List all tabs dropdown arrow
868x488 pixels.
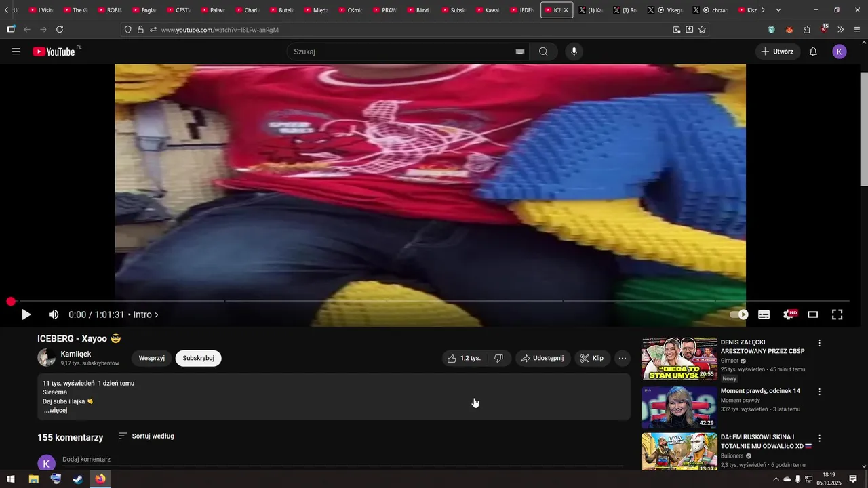pos(778,10)
